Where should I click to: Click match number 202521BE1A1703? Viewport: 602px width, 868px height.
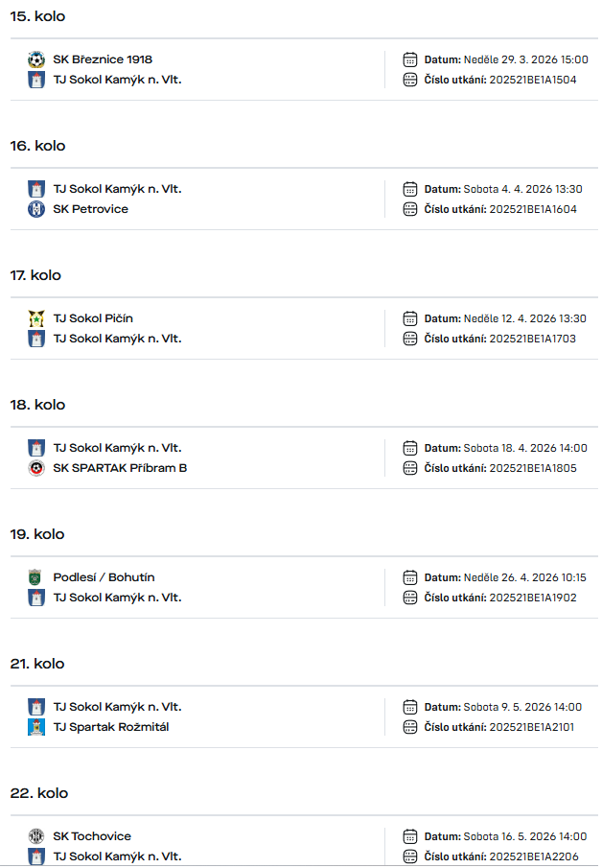click(x=533, y=339)
